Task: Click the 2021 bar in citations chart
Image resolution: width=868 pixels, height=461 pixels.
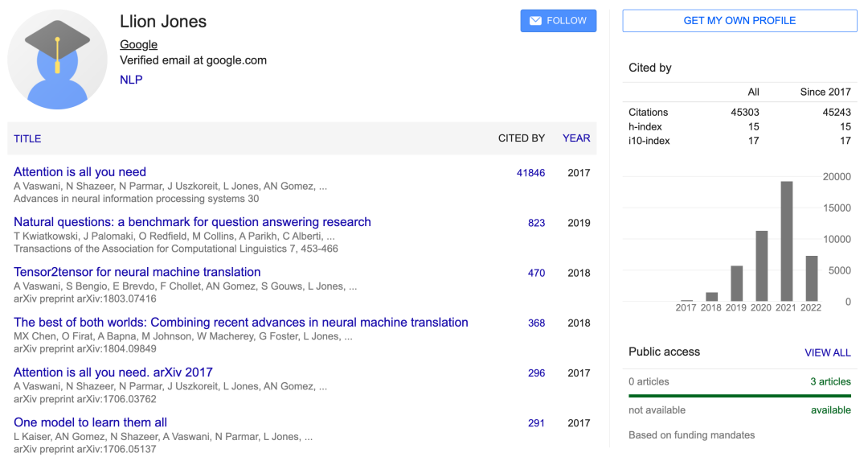Action: pyautogui.click(x=787, y=241)
